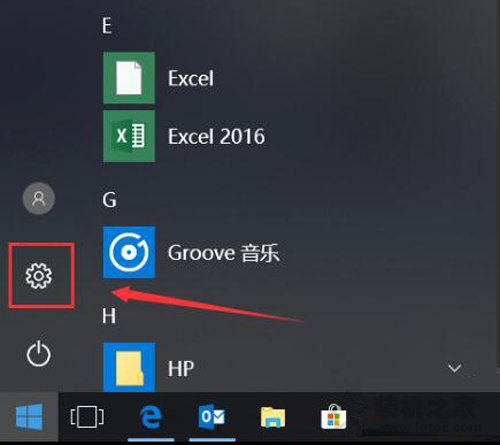Viewport: 500px width, 445px height.
Task: Open File Explorer from the taskbar
Action: tap(273, 417)
